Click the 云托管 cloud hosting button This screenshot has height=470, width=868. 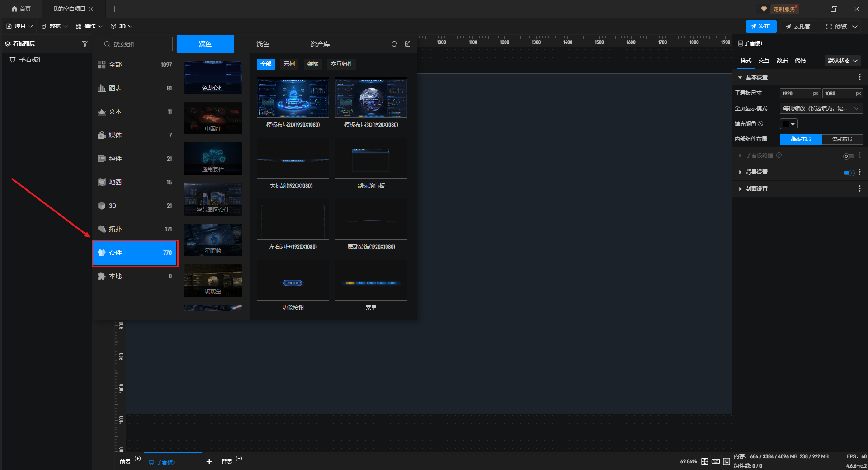(798, 27)
